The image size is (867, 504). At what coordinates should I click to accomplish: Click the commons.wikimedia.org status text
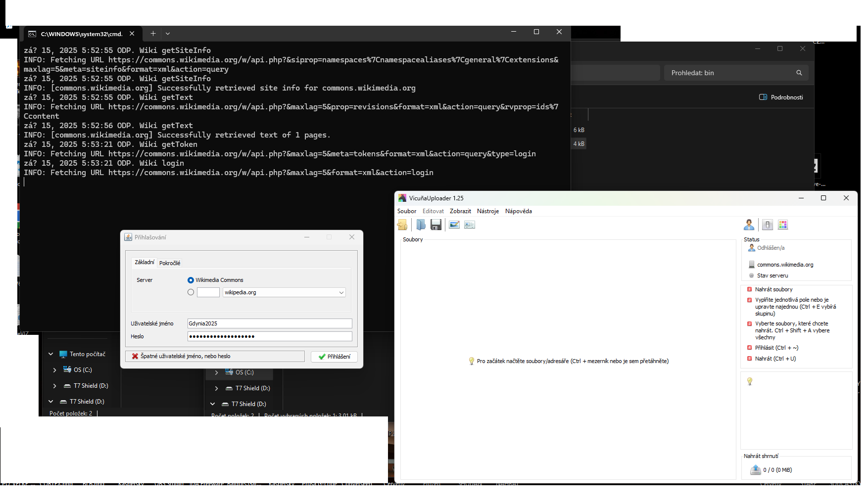click(785, 265)
